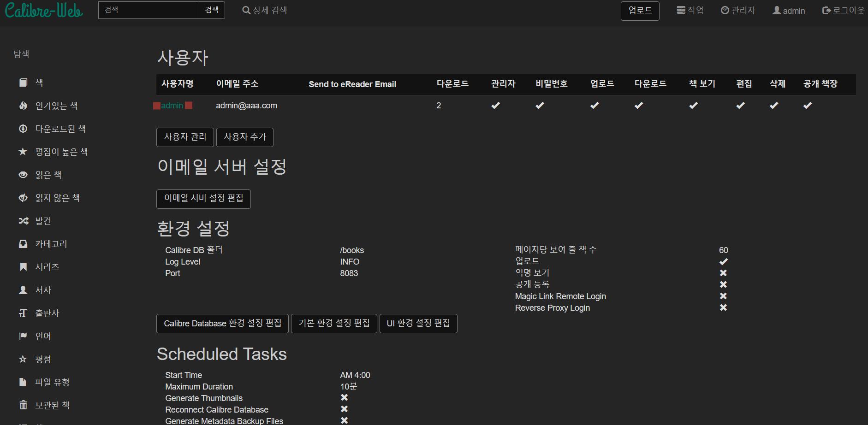Click the Authors person icon
The width and height of the screenshot is (868, 425).
(x=23, y=290)
